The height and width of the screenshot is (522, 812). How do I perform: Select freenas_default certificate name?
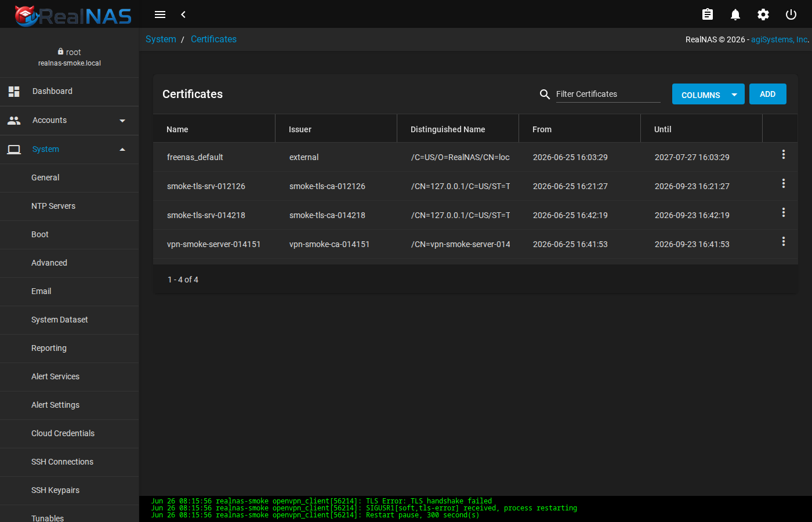point(195,157)
